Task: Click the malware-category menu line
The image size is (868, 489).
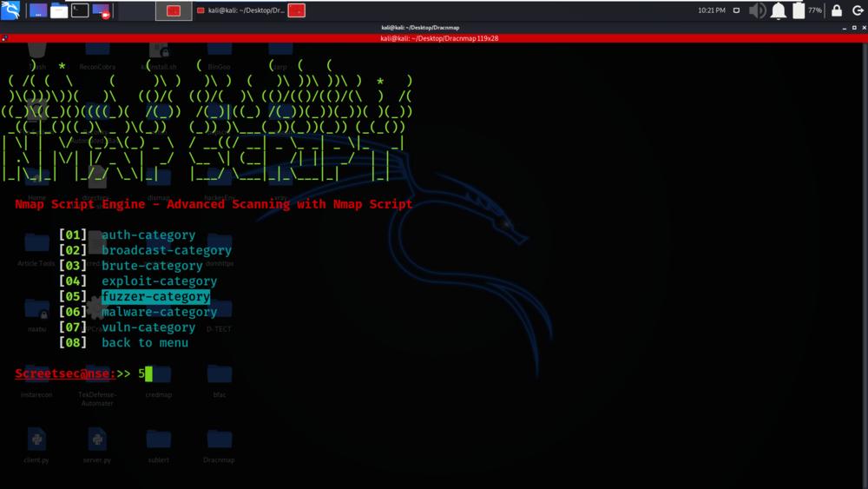Action: pos(160,312)
